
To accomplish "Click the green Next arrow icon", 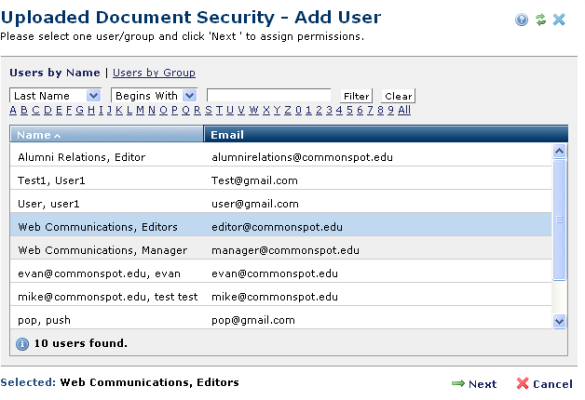I will [x=458, y=383].
